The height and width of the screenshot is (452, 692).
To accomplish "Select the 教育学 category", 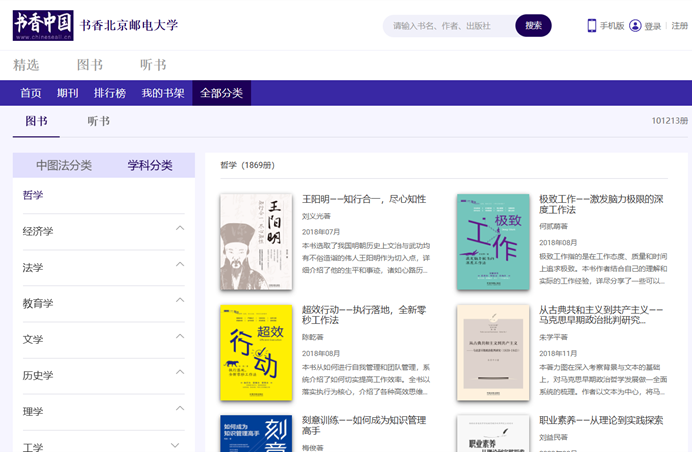I will click(38, 304).
